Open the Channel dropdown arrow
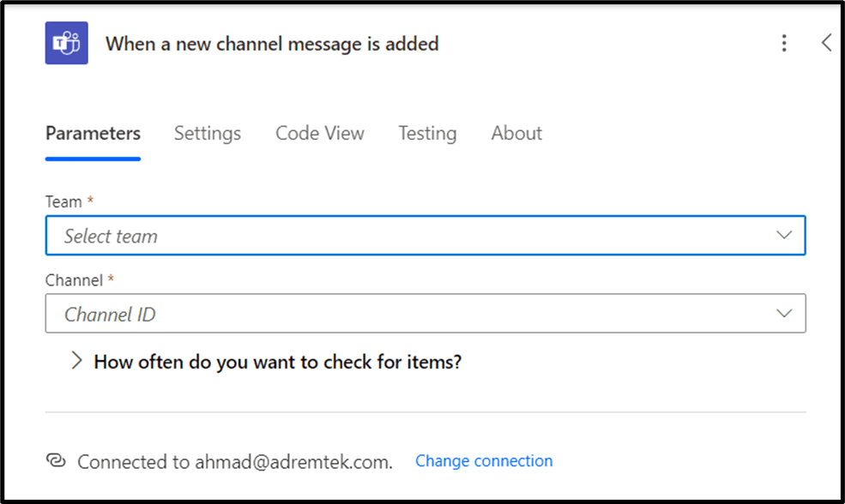The image size is (845, 504). 784,314
